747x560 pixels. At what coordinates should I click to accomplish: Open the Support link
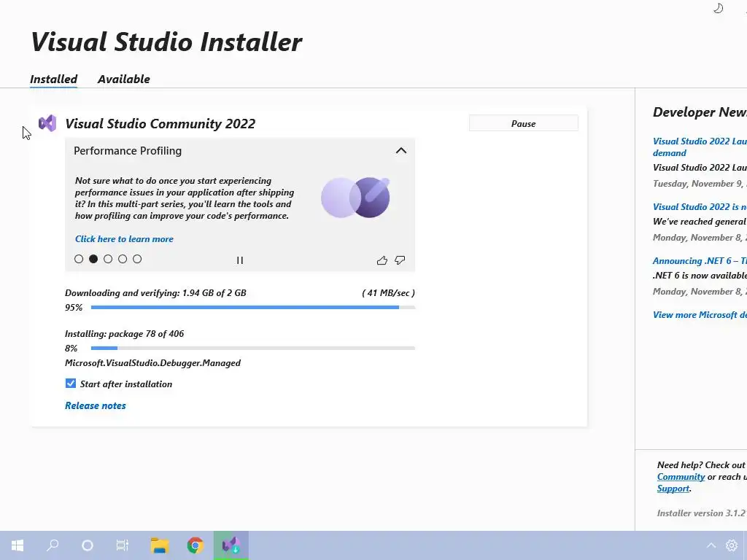click(673, 489)
